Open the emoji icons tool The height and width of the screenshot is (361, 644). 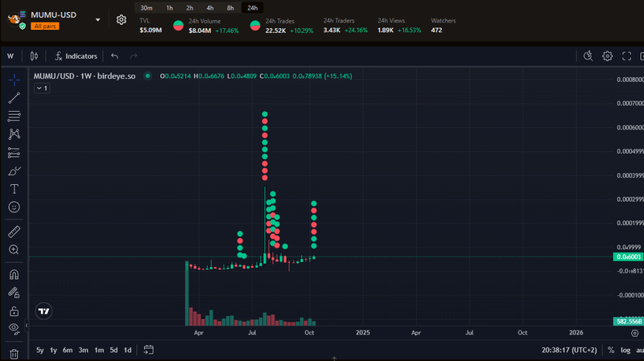pyautogui.click(x=14, y=207)
